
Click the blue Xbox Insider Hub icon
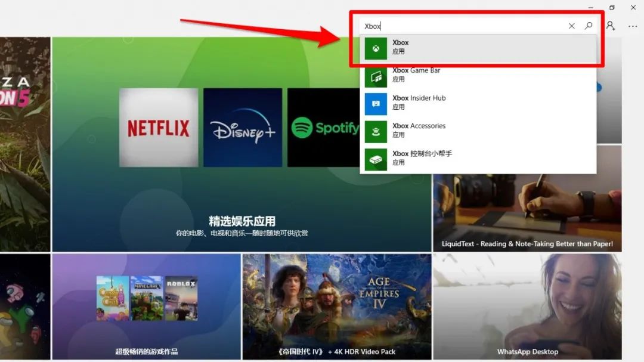pyautogui.click(x=376, y=104)
